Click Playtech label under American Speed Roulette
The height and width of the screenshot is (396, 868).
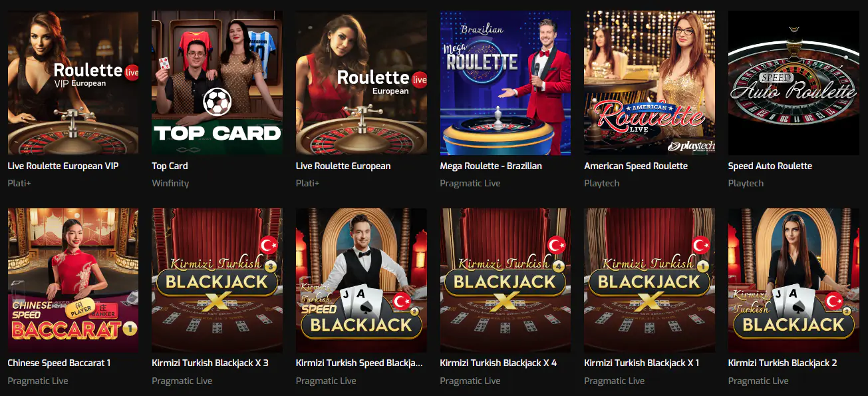(x=602, y=183)
